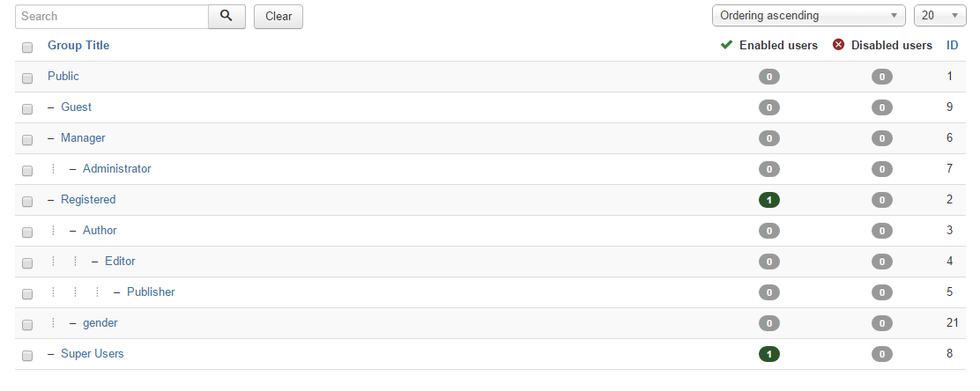
Task: Open the Author group link
Action: coord(100,231)
